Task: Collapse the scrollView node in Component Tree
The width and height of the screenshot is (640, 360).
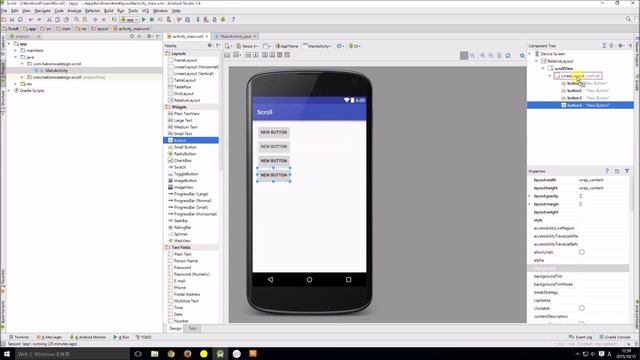Action: click(x=543, y=69)
